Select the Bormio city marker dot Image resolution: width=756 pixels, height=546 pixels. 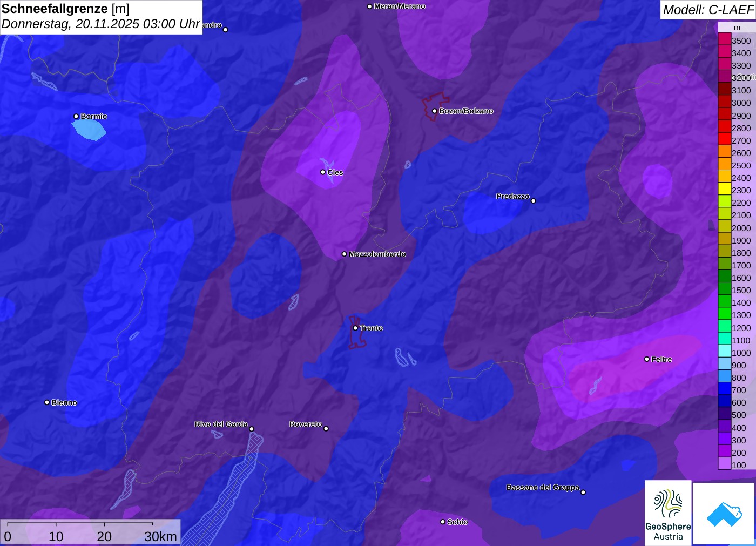point(76,116)
